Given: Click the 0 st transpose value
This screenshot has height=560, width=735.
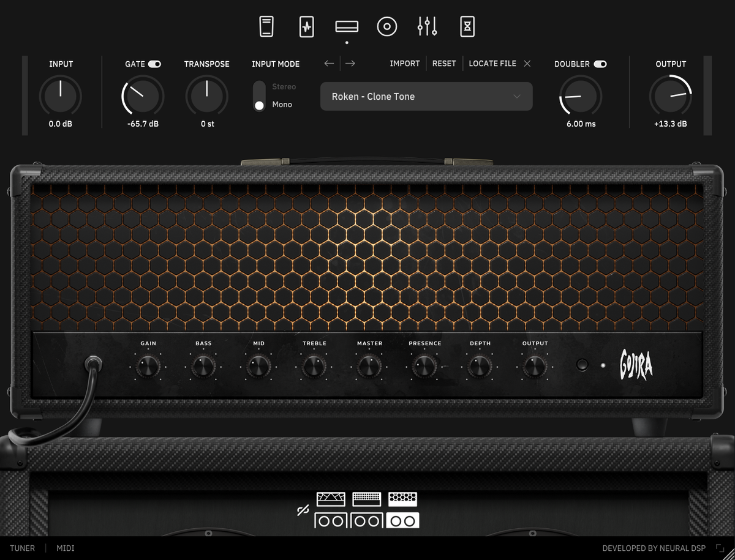Looking at the screenshot, I should tap(207, 124).
